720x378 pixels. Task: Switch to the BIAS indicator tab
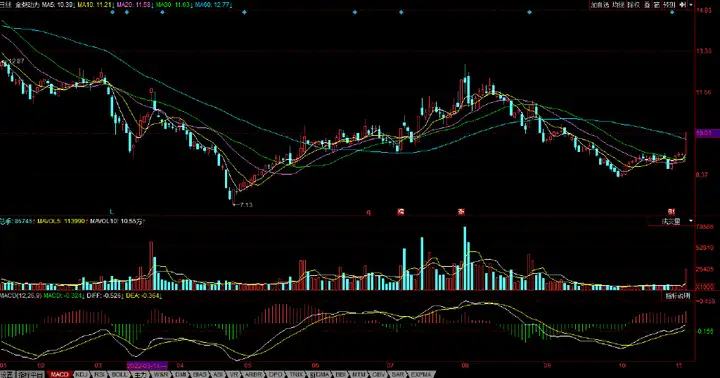(x=200, y=374)
